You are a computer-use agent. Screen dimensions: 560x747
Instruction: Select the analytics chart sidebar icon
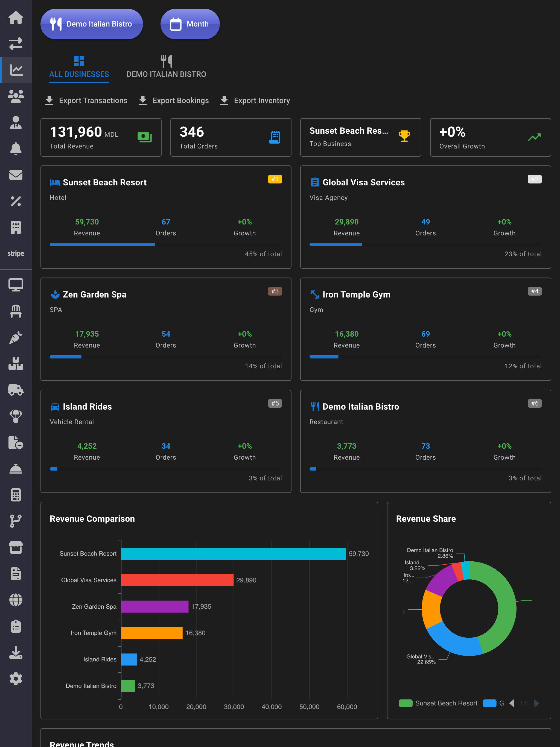(16, 70)
